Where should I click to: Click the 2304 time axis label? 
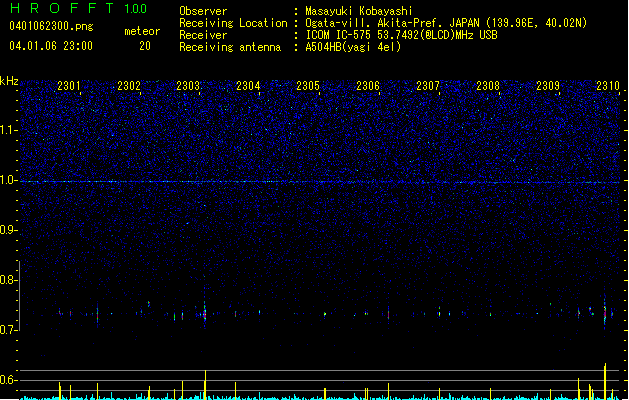(248, 85)
